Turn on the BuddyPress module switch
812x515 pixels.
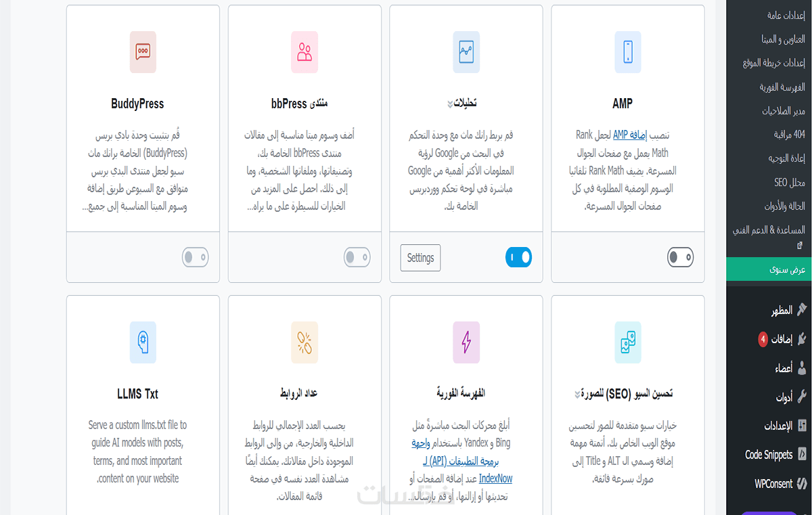pos(195,257)
